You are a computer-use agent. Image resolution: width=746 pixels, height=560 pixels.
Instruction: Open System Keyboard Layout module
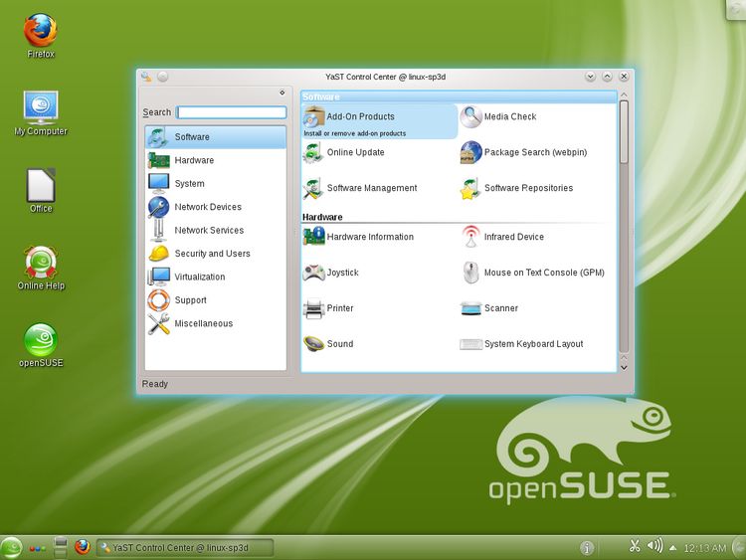[x=533, y=345]
